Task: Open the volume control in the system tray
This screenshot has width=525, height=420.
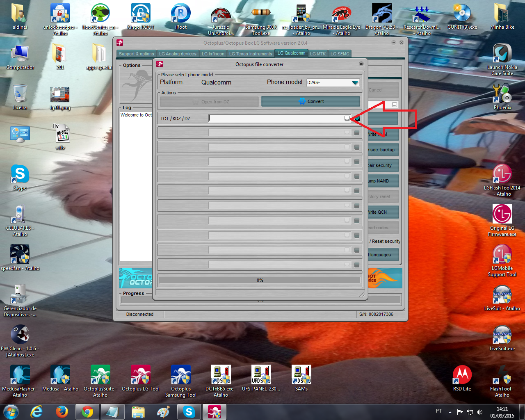Action: click(479, 412)
